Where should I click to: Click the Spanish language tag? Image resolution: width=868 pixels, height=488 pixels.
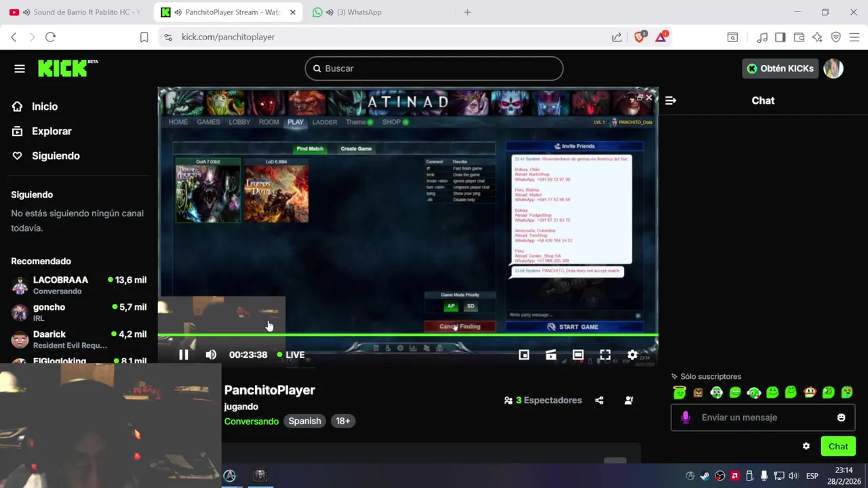(x=304, y=421)
